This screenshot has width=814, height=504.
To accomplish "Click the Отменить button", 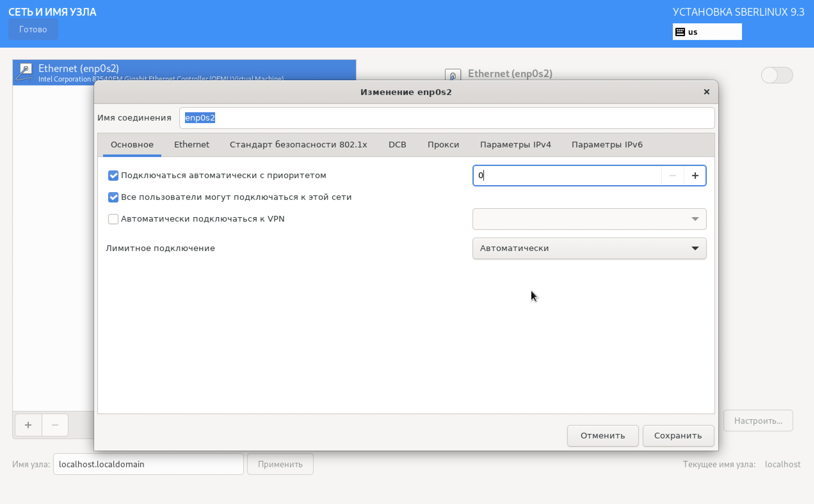I will pyautogui.click(x=602, y=435).
